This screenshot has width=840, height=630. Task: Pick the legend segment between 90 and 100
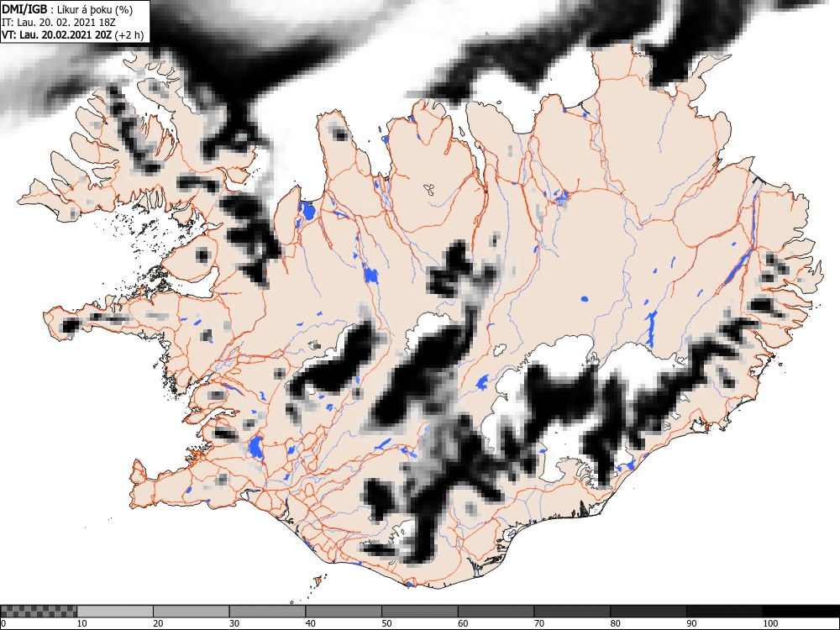coord(724,612)
